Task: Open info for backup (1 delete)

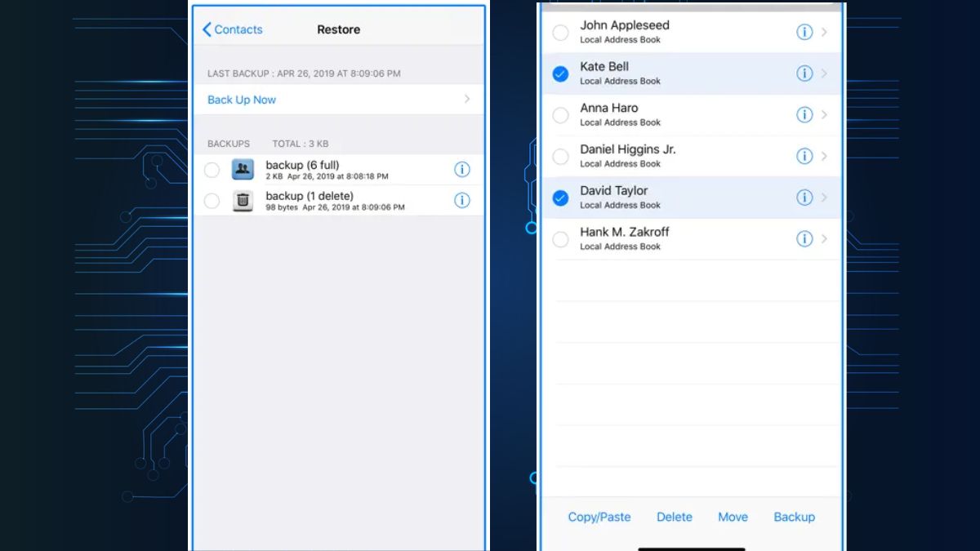Action: click(x=462, y=200)
